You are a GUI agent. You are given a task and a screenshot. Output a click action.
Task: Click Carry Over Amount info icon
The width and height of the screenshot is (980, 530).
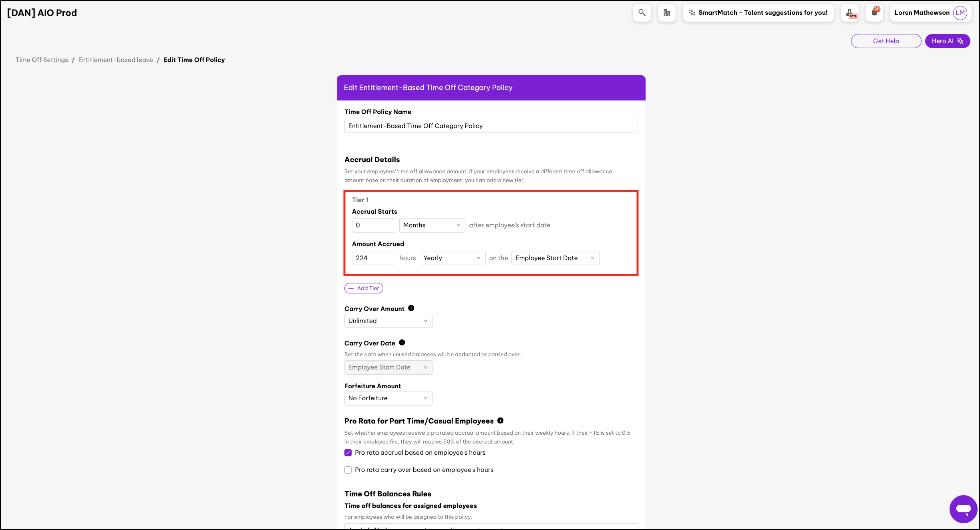coord(411,308)
